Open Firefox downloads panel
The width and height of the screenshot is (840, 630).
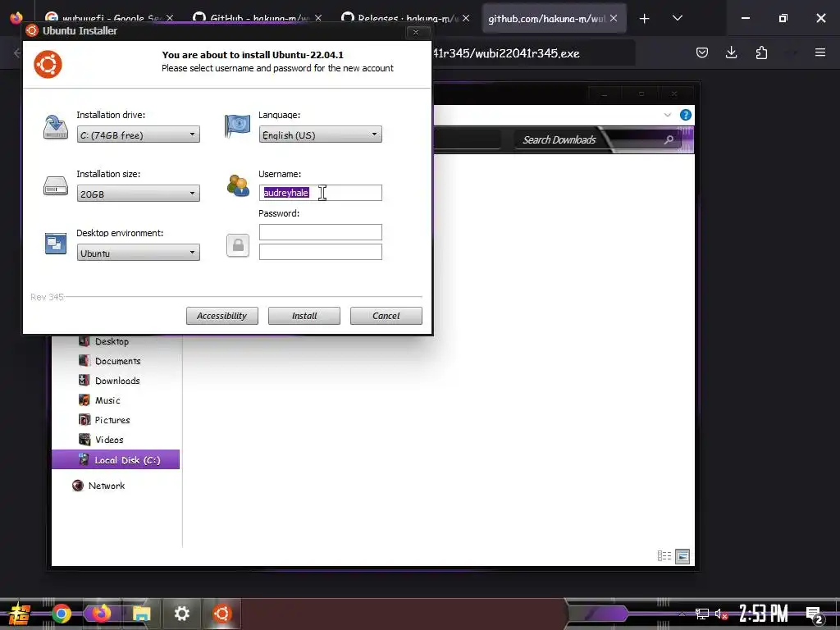732,52
